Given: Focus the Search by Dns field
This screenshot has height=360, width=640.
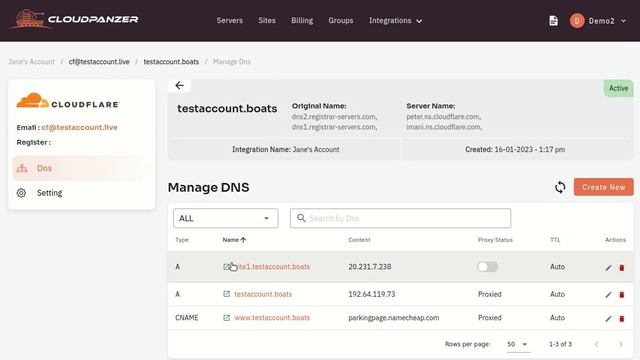Looking at the screenshot, I should tap(400, 218).
